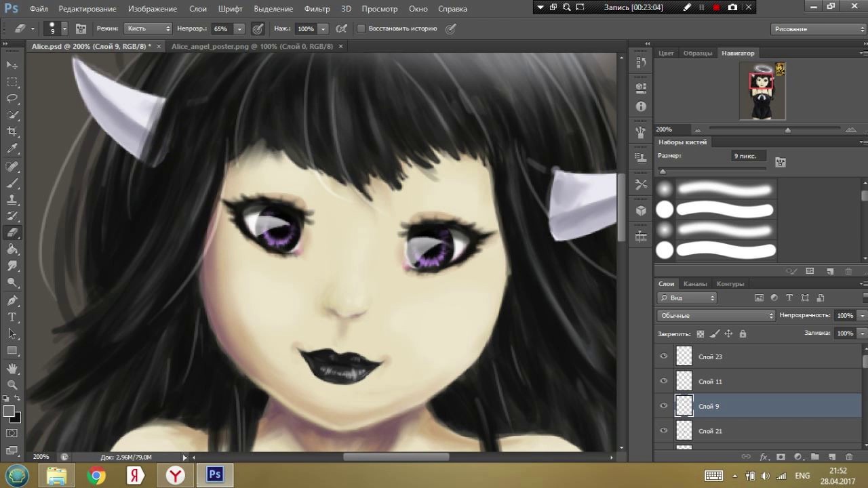Click the navigator preview thumbnail
868x488 pixels.
(x=763, y=91)
